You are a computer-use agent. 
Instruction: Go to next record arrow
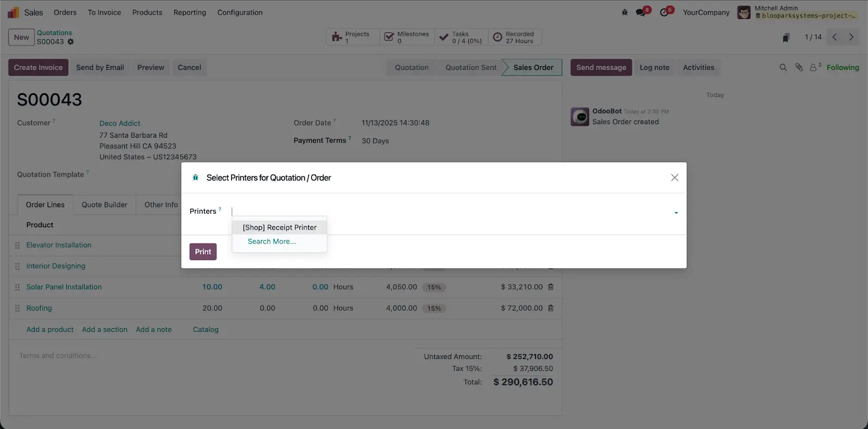851,37
